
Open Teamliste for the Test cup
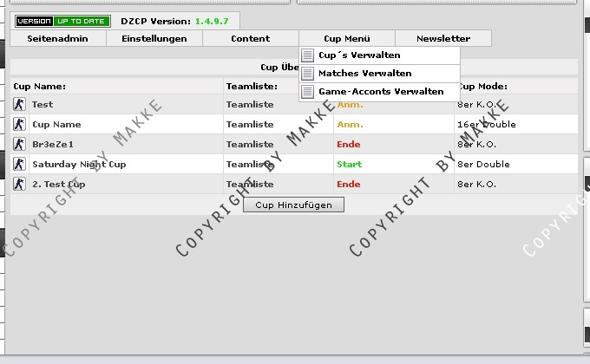pos(250,105)
